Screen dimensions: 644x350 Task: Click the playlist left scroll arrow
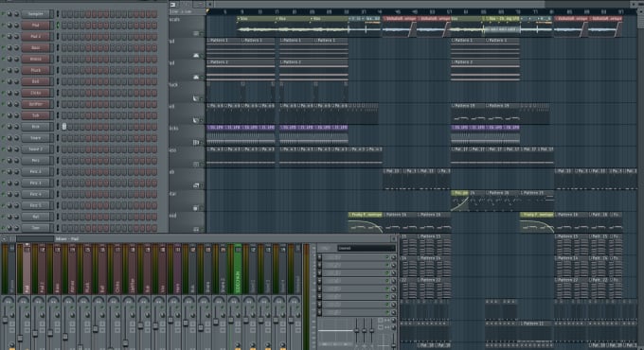(x=209, y=4)
